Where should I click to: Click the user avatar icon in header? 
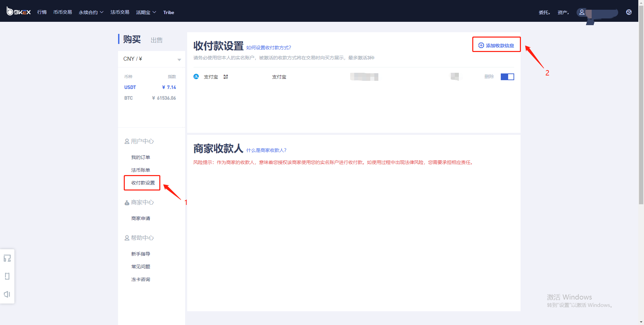tap(582, 12)
